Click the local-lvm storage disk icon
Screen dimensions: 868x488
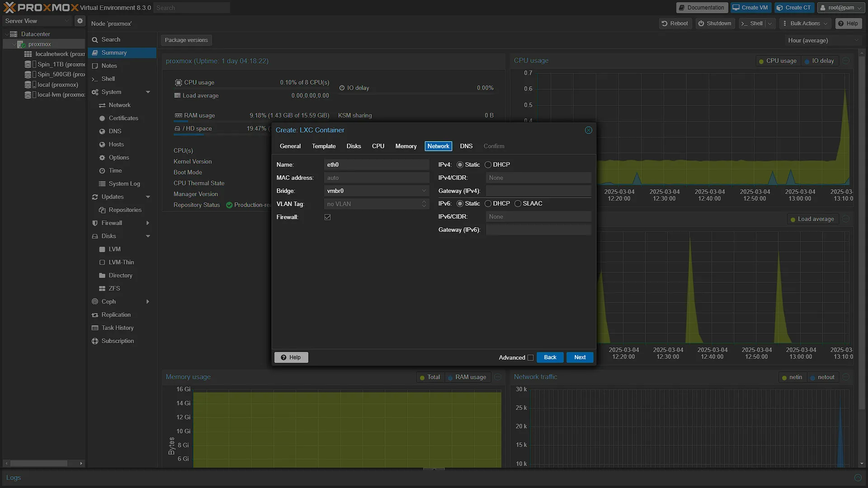[28, 95]
